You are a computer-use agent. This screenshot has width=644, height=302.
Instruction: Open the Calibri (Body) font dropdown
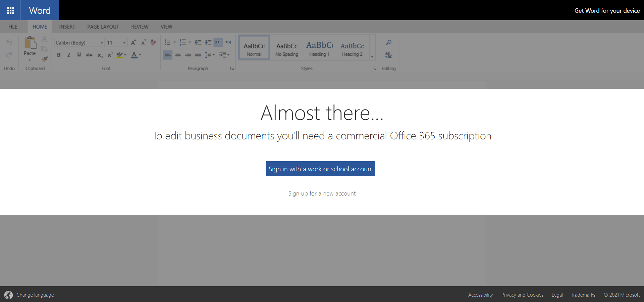tap(102, 43)
